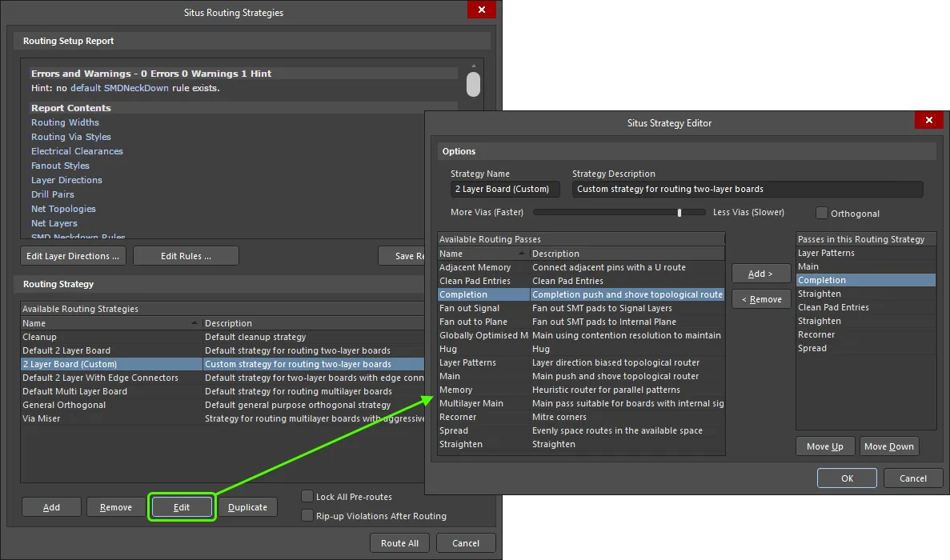This screenshot has height=560, width=950.
Task: Enable the Lock All Pre-routes checkbox
Action: 307,496
